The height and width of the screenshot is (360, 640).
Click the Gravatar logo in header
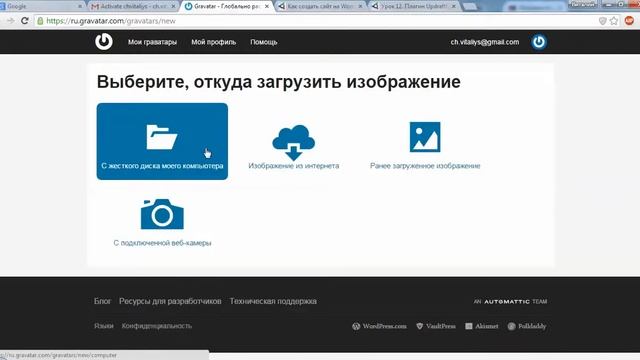[x=104, y=42]
